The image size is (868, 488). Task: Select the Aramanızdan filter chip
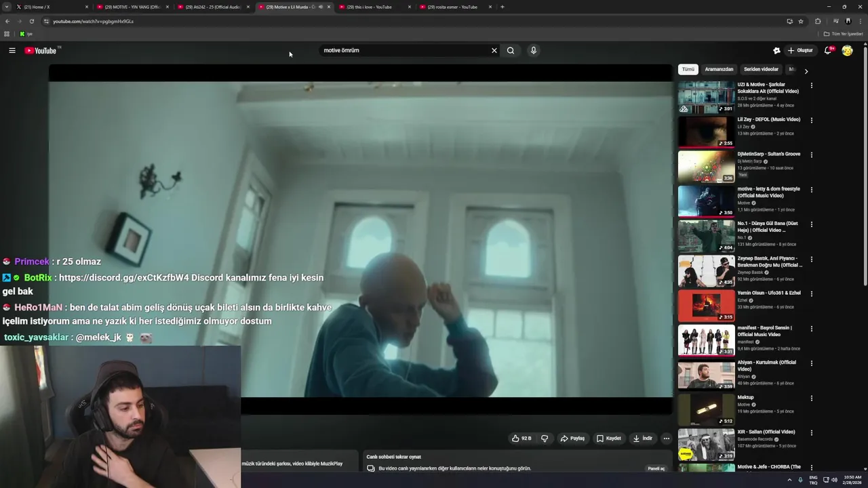point(719,69)
